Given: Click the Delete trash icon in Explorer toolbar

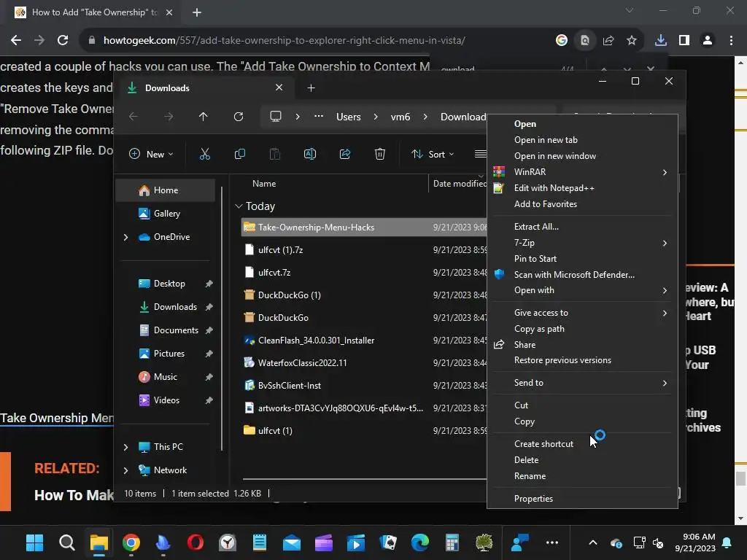Looking at the screenshot, I should [x=379, y=154].
